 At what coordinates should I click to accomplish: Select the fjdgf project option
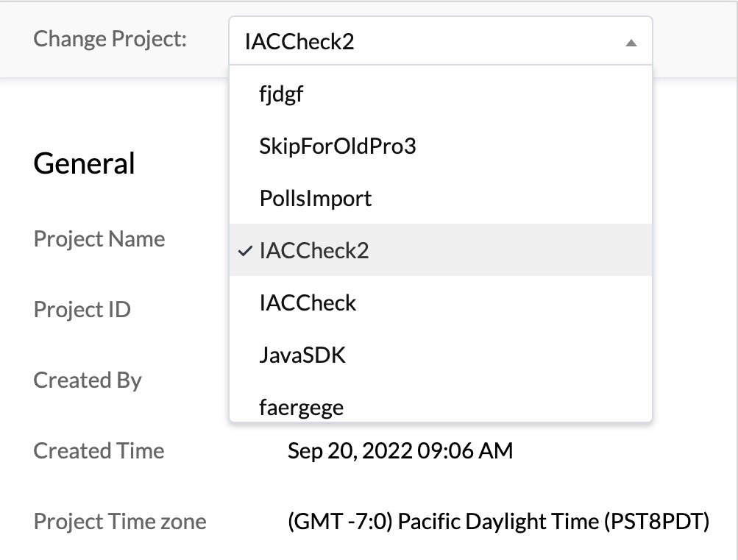[281, 94]
